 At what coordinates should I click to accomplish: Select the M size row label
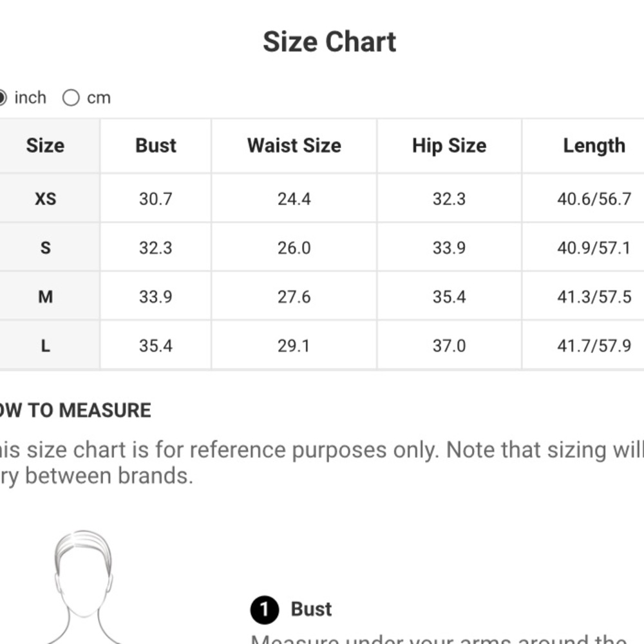(x=45, y=296)
